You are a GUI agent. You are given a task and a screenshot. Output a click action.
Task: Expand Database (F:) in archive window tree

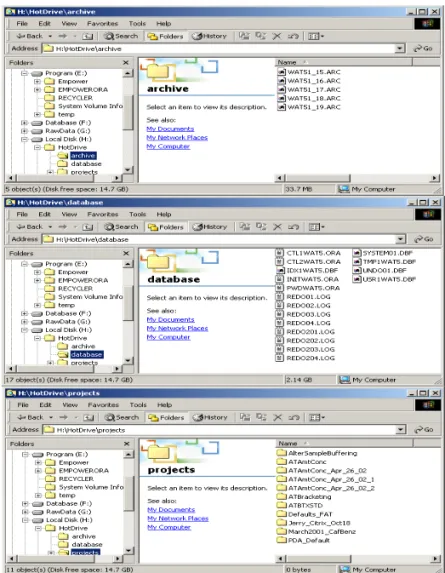tap(24, 123)
